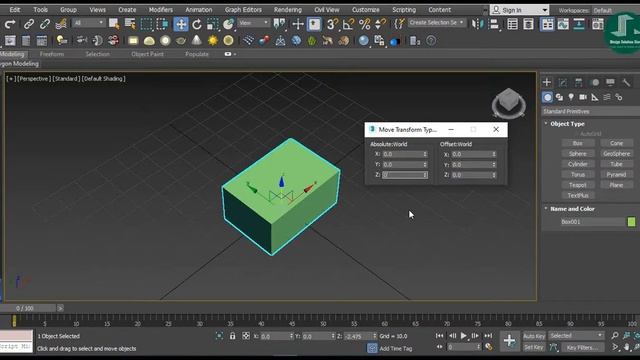
Task: Toggle the Spinner Snap button
Action: [380, 24]
